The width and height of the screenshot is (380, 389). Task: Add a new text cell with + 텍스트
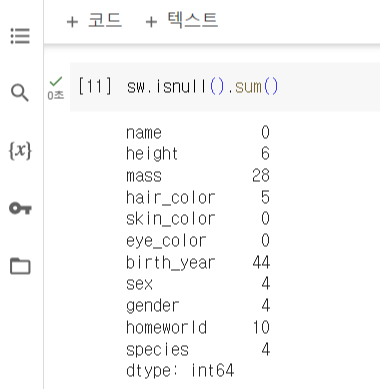point(182,20)
